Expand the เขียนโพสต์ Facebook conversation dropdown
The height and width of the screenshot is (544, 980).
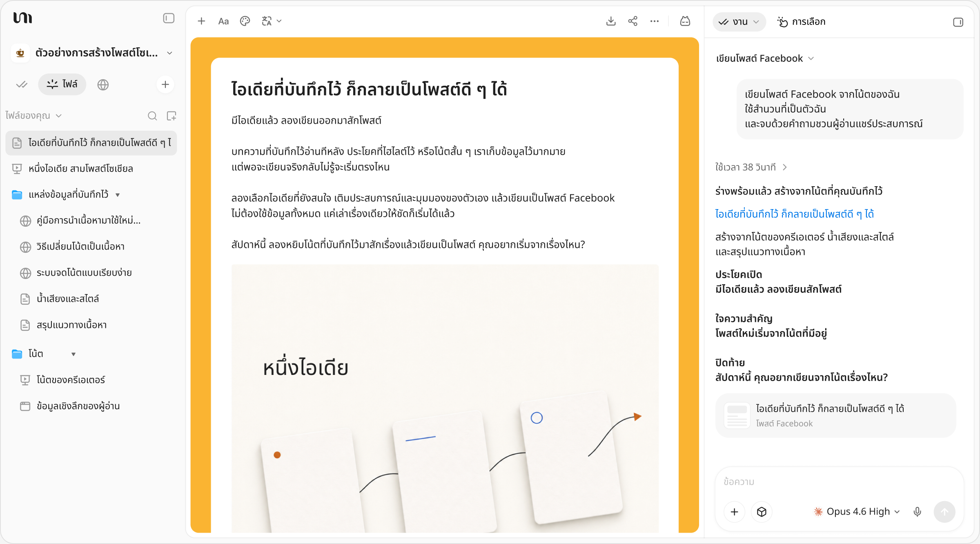click(811, 58)
